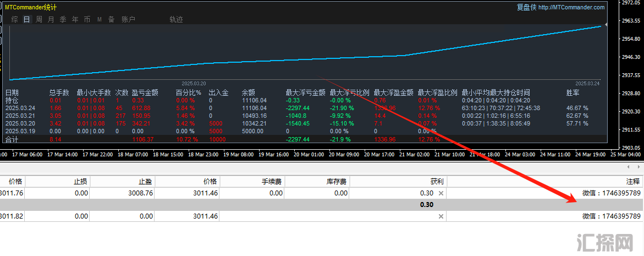Open the 备 tab in statistics panel
This screenshot has height=256, width=644.
111,19
